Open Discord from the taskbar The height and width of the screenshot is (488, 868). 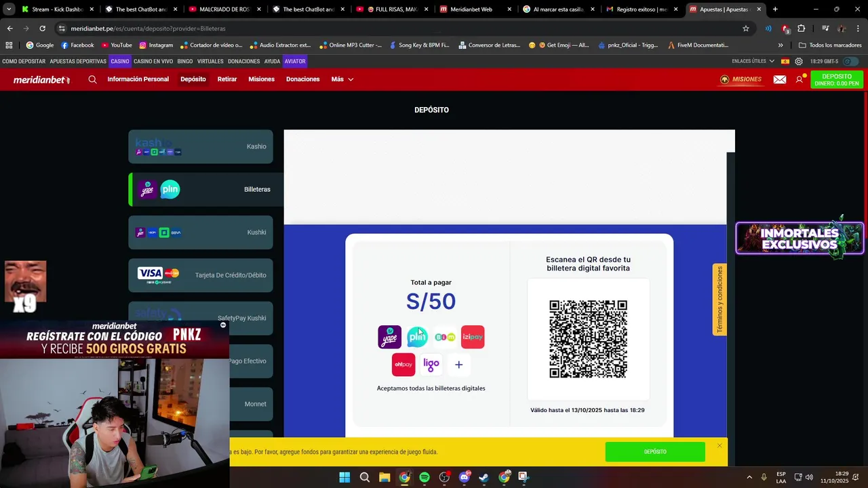coord(465,477)
